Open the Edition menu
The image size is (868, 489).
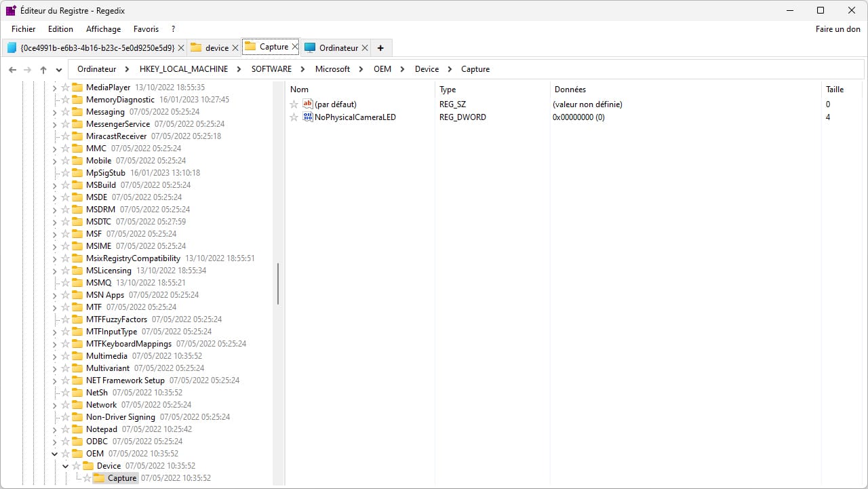click(60, 29)
